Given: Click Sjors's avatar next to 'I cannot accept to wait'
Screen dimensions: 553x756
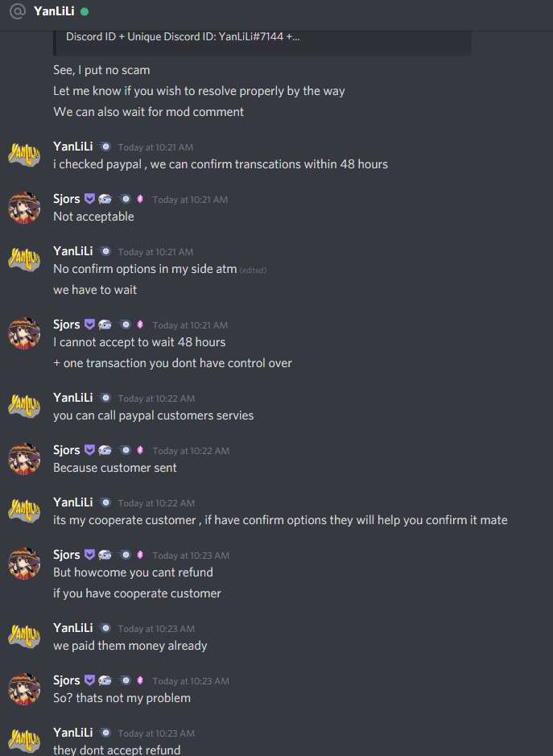Looking at the screenshot, I should point(24,333).
